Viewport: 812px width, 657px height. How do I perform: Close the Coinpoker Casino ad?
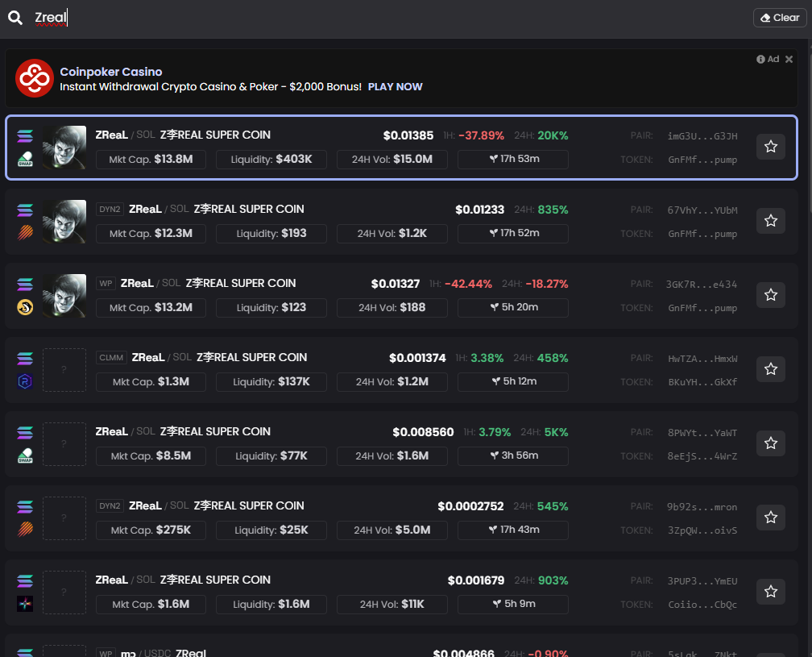pos(789,59)
